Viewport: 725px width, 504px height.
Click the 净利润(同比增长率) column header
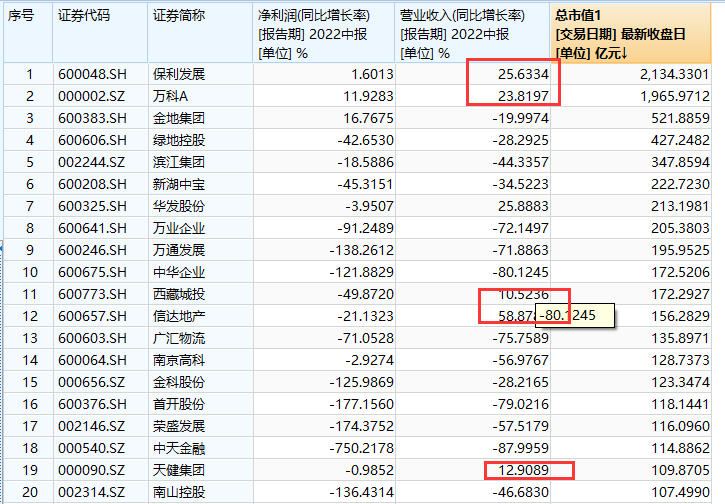(324, 33)
